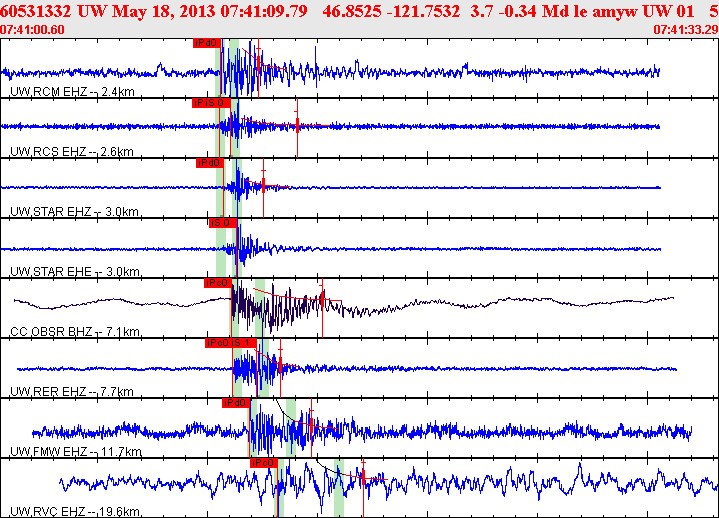Image resolution: width=719 pixels, height=518 pixels.
Task: Click the iPd0 pick label on RCM trace
Action: (x=206, y=43)
